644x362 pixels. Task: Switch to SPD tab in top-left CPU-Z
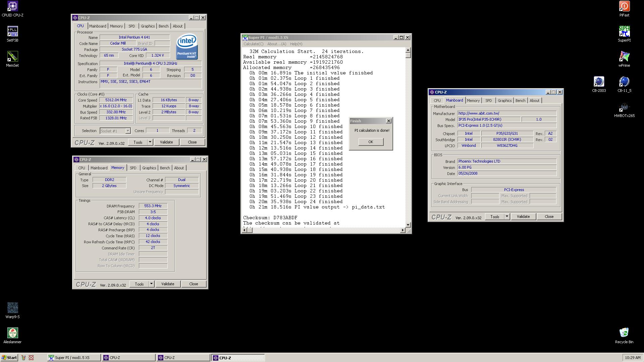[132, 26]
